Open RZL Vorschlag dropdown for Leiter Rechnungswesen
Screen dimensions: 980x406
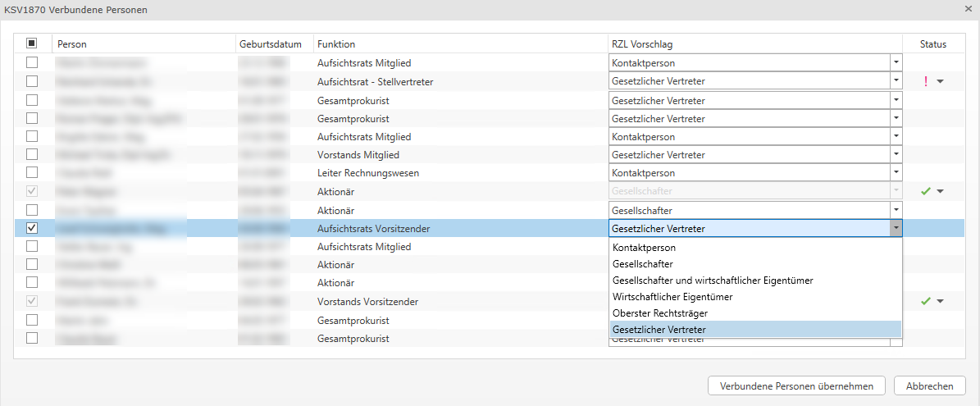(x=896, y=173)
